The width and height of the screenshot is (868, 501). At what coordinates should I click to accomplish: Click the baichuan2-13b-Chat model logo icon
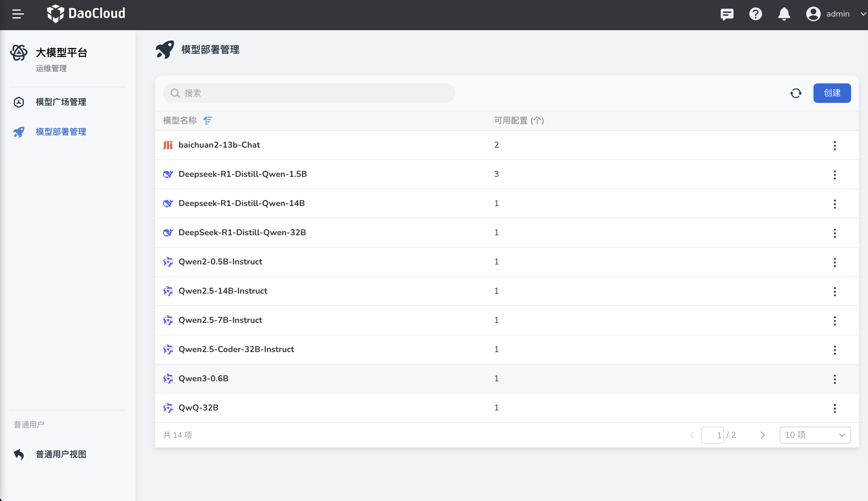click(x=168, y=145)
